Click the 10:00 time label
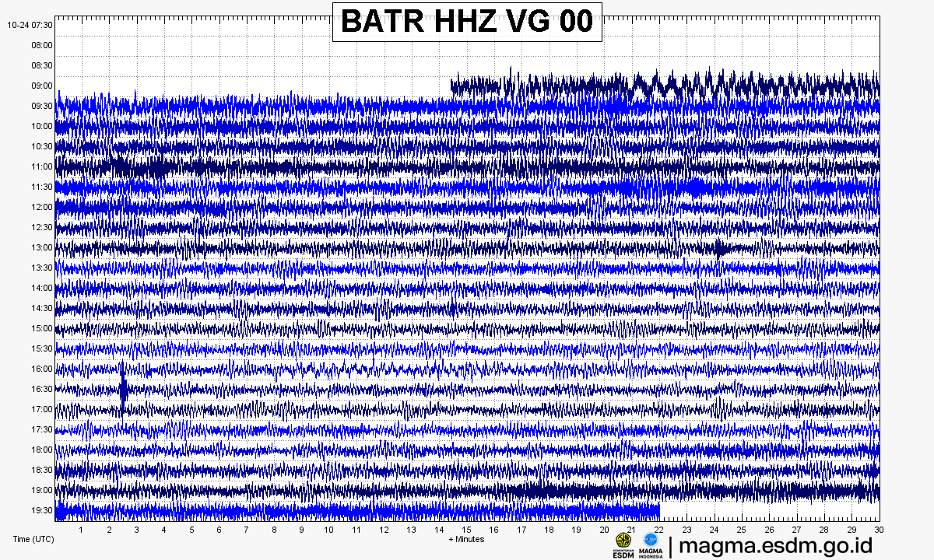934x560 pixels. pyautogui.click(x=42, y=126)
